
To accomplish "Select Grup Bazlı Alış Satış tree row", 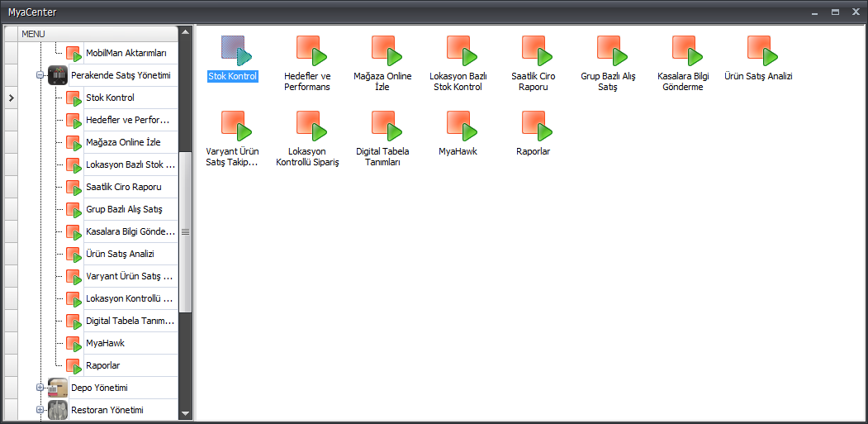I will coord(130,209).
